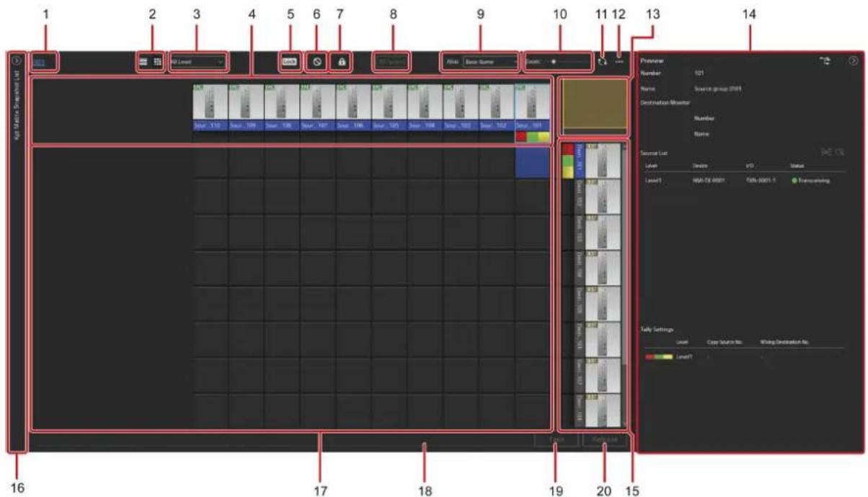Select source thumbnail Sour...110
868x497 pixels.
pyautogui.click(x=211, y=107)
